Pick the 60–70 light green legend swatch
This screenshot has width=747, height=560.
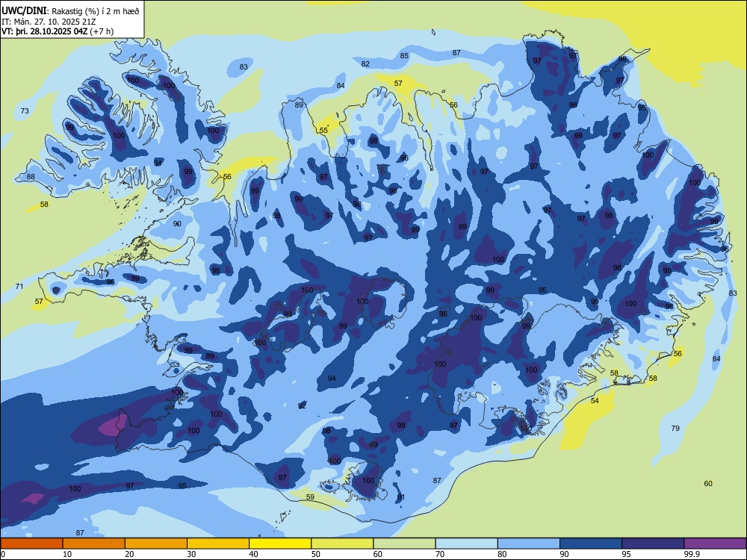(x=404, y=544)
